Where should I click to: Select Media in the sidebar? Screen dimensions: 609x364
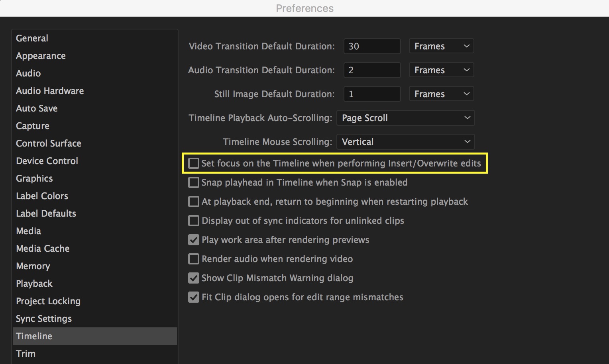click(95, 231)
